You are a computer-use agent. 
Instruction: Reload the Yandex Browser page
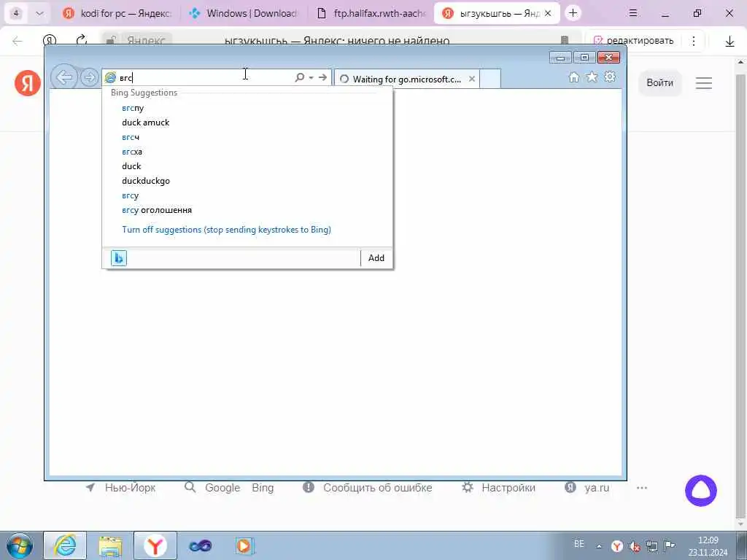point(82,41)
